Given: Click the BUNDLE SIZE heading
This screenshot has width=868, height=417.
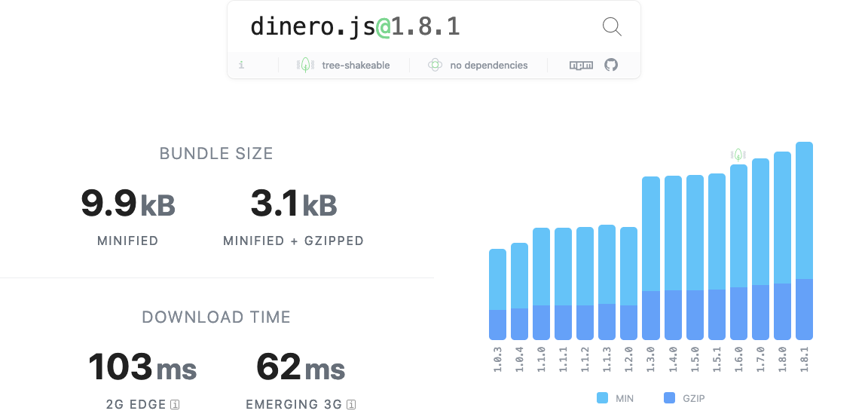Looking at the screenshot, I should 216,153.
